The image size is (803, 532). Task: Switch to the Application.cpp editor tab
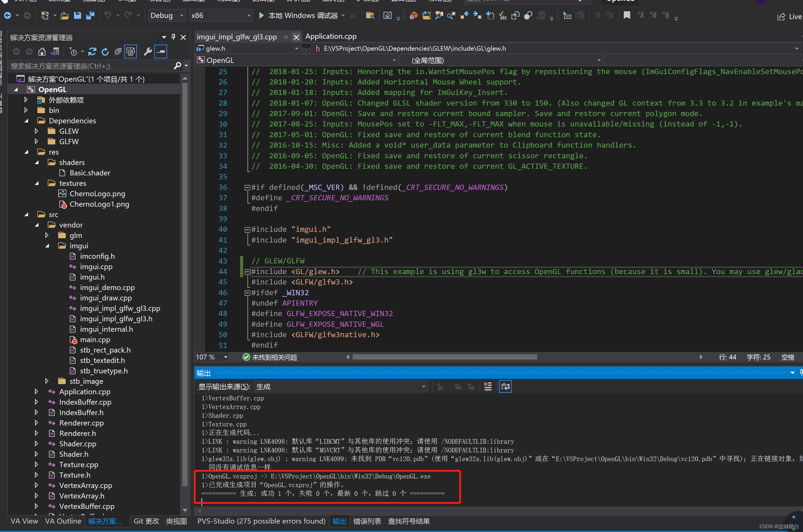click(x=331, y=36)
